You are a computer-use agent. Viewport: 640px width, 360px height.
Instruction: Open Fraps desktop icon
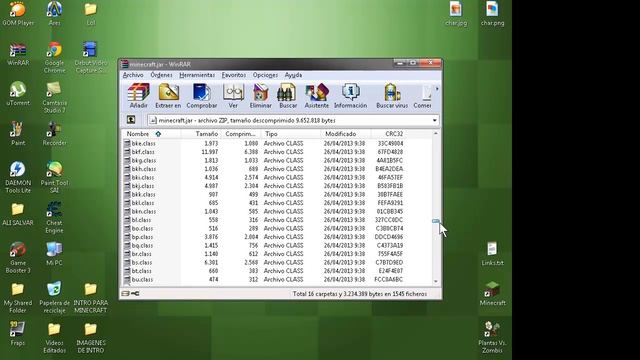18,333
